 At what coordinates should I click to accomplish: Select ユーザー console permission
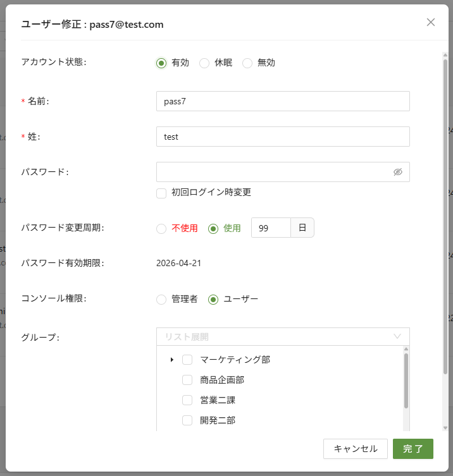[x=213, y=299]
